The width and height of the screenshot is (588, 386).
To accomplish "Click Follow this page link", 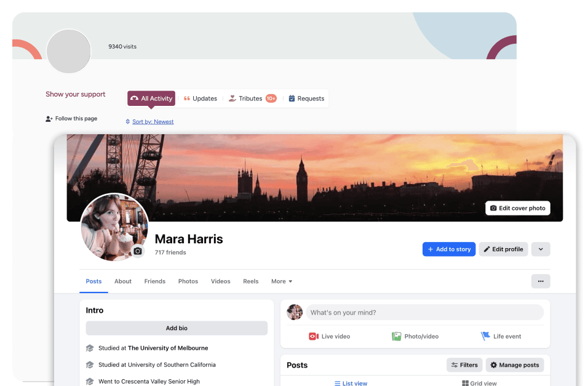I will [71, 119].
